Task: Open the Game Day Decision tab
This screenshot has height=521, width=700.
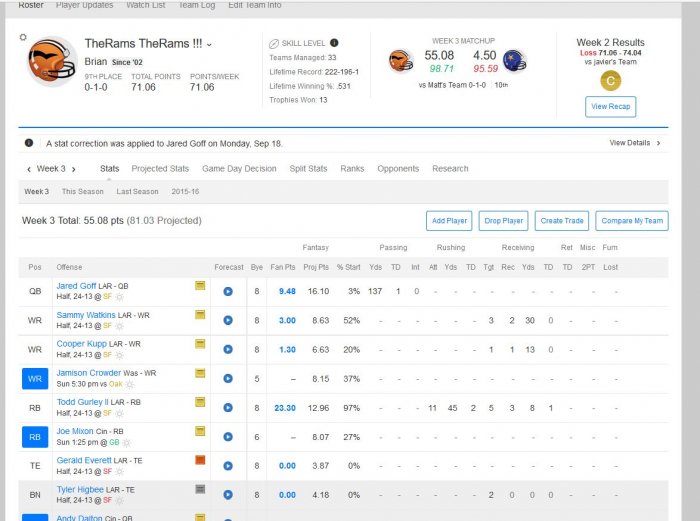Action: 239,169
